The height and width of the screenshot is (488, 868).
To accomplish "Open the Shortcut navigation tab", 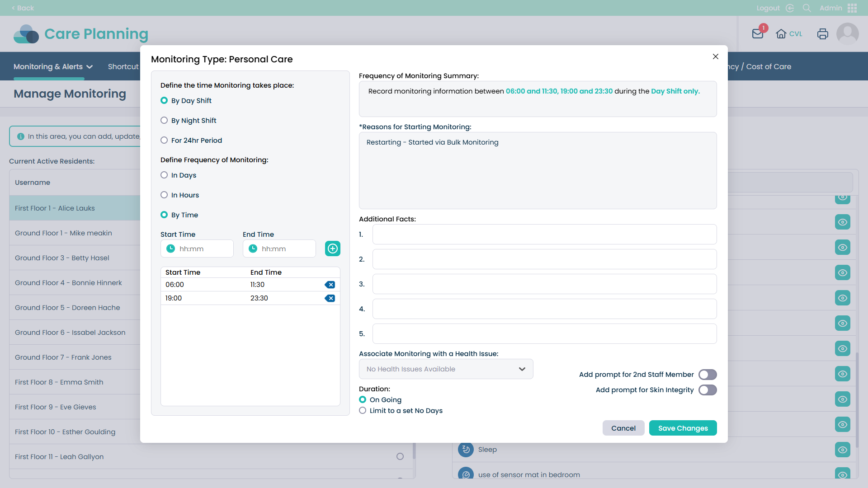I will 123,66.
